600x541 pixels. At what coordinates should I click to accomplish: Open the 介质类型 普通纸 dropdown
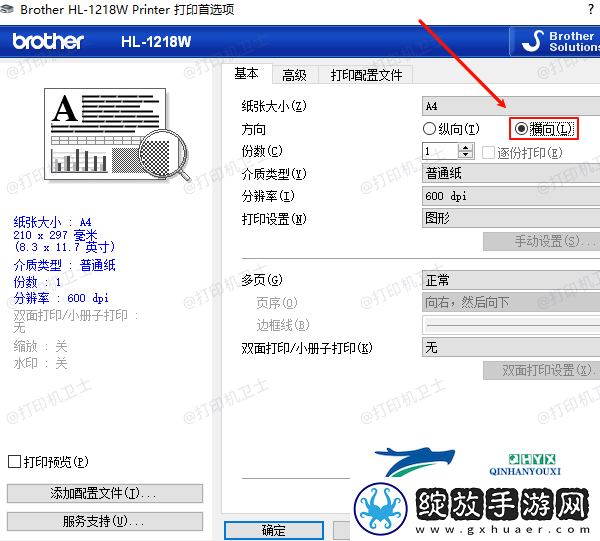[x=511, y=174]
